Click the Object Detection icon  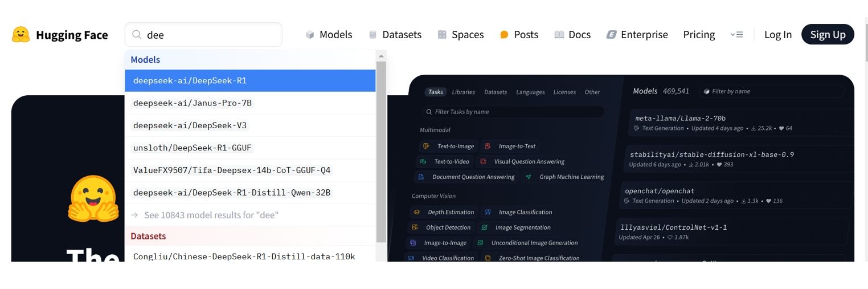point(415,227)
